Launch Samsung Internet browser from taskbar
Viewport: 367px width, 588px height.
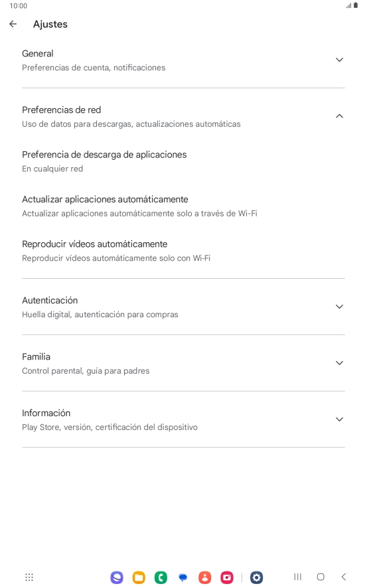pyautogui.click(x=117, y=577)
